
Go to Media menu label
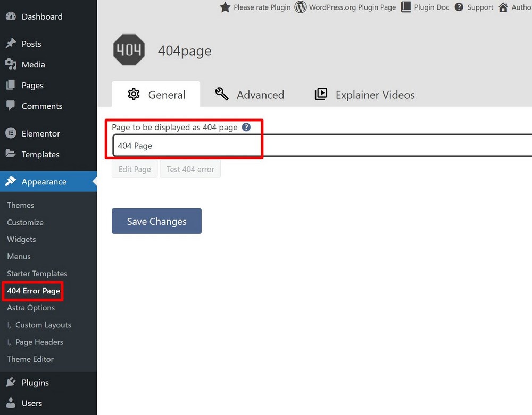point(33,65)
